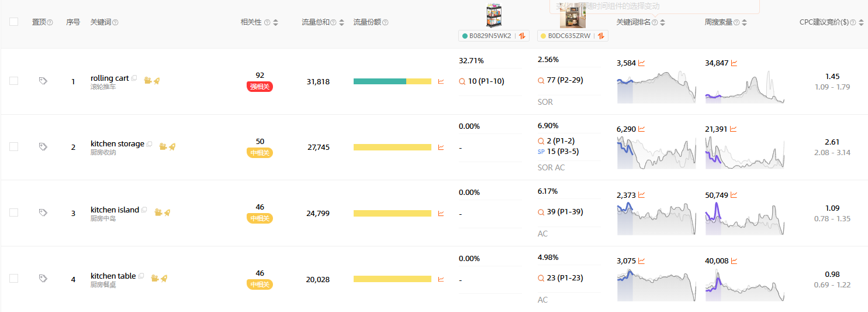Open keyword rank trend icon next to 6,290

(x=641, y=129)
